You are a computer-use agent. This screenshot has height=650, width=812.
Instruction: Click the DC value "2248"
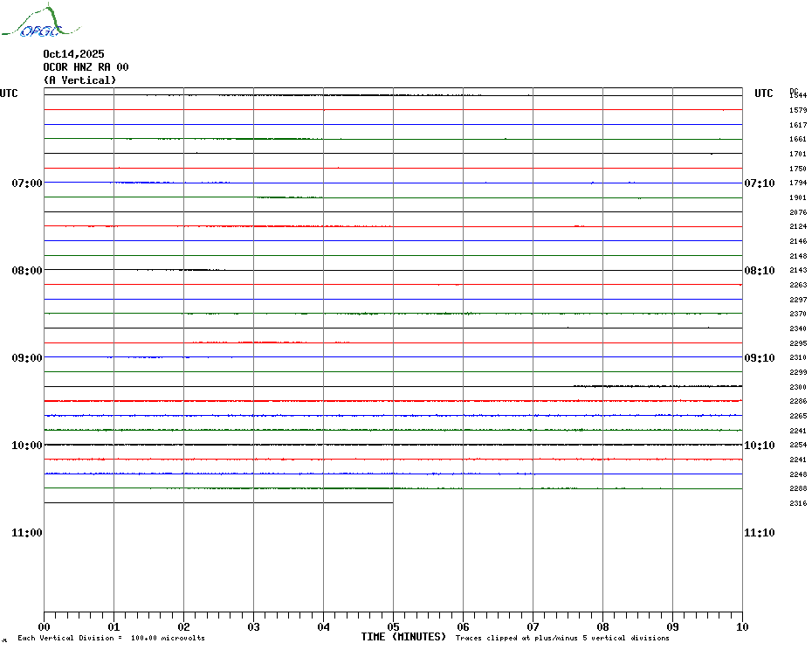pyautogui.click(x=798, y=474)
